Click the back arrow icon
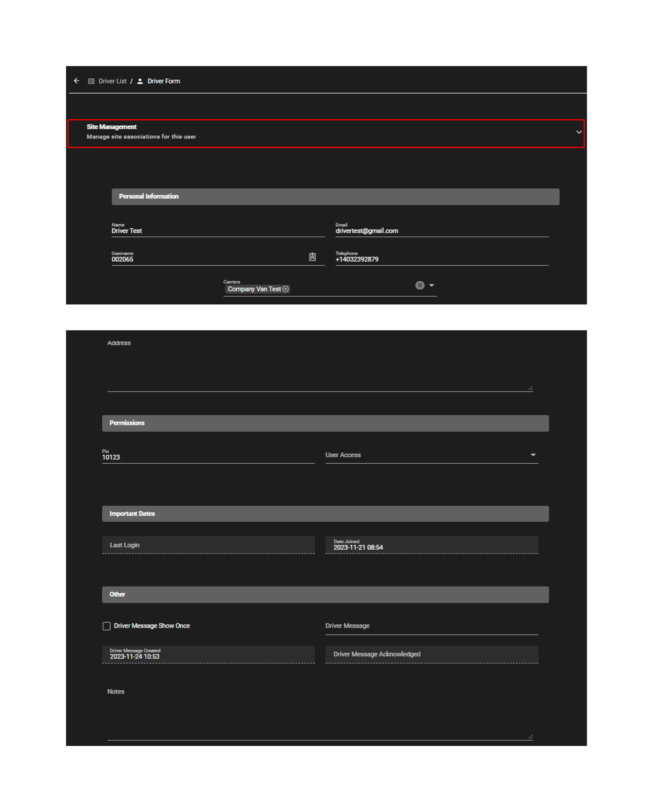 click(76, 81)
